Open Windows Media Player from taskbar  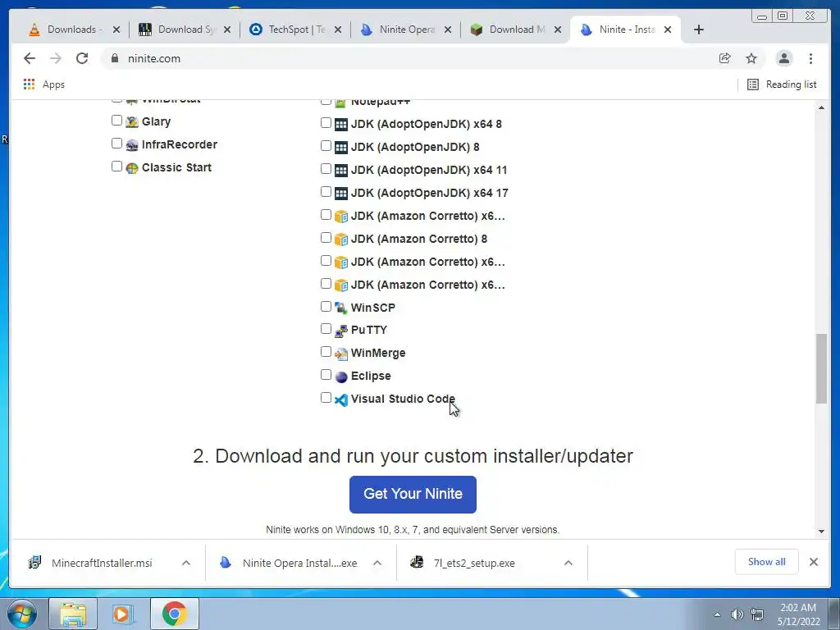tap(123, 614)
